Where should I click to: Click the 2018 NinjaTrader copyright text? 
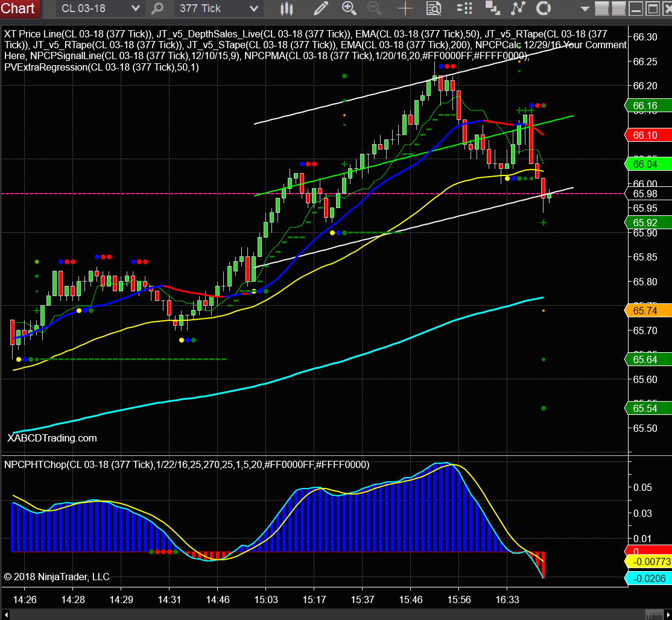coord(57,577)
